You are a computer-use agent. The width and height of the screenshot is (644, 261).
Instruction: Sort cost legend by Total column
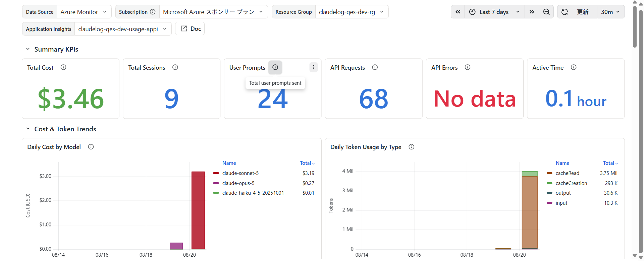[307, 163]
